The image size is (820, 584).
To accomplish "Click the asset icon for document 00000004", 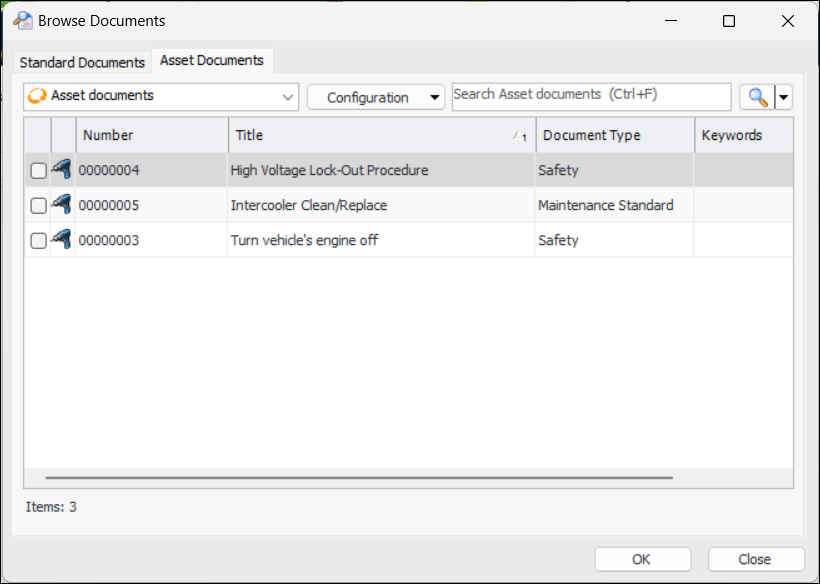I will click(61, 170).
